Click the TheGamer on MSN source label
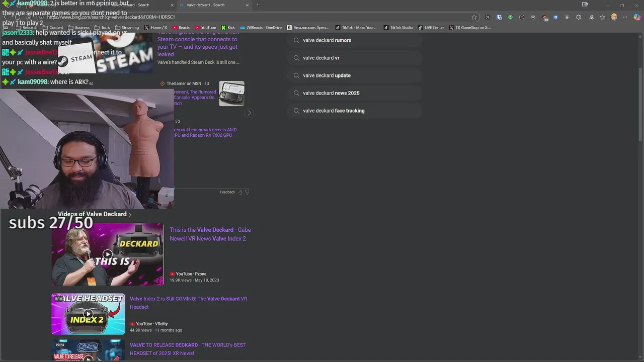 click(x=184, y=83)
